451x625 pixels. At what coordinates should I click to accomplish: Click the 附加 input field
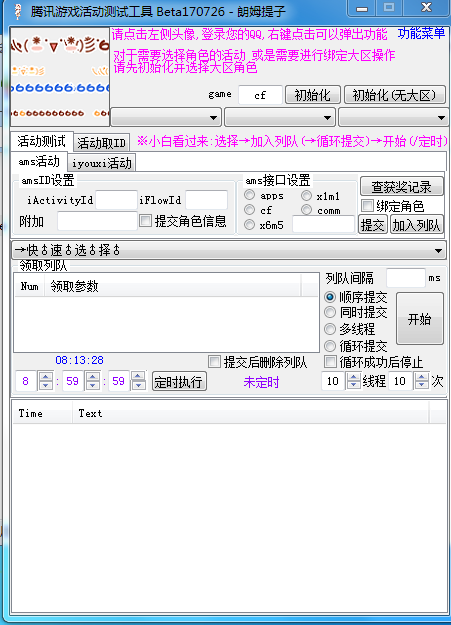point(97,221)
